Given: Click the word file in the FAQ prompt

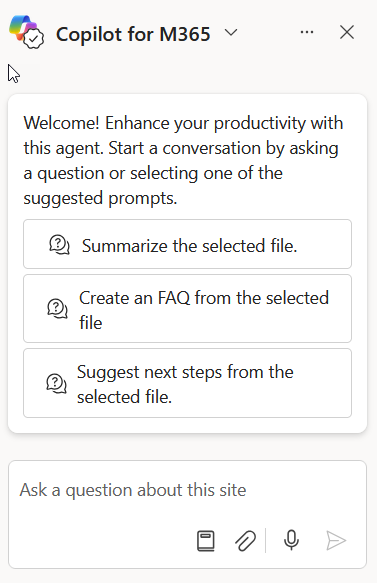Looking at the screenshot, I should [x=91, y=322].
